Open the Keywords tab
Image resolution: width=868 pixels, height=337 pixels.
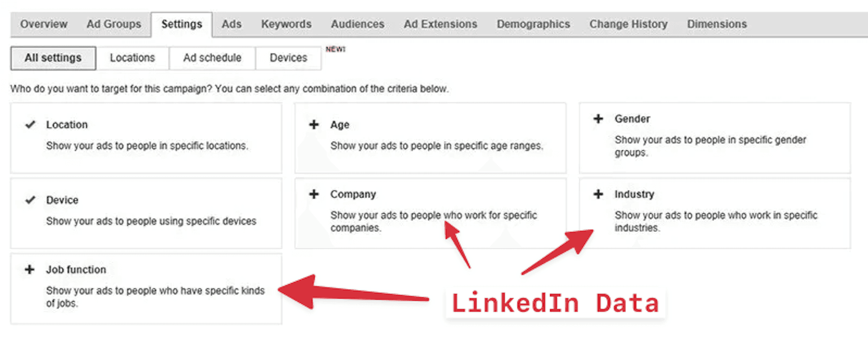point(286,24)
